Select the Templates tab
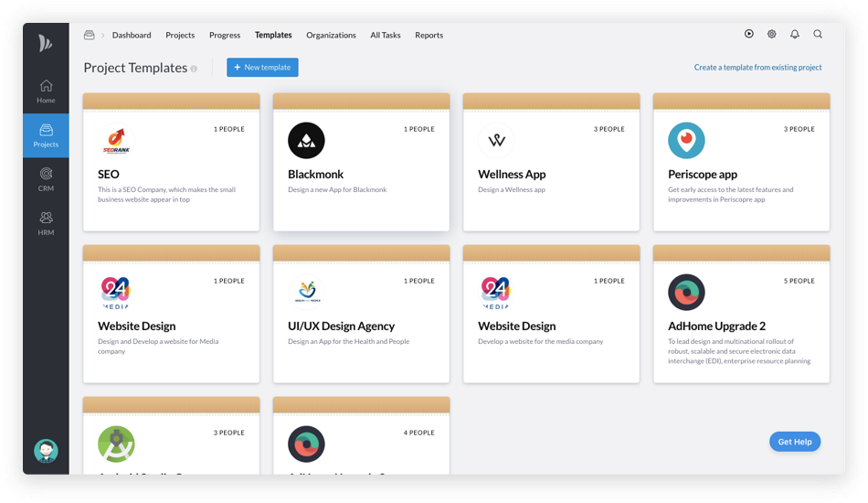Viewport: 868px width, 503px height. point(273,35)
